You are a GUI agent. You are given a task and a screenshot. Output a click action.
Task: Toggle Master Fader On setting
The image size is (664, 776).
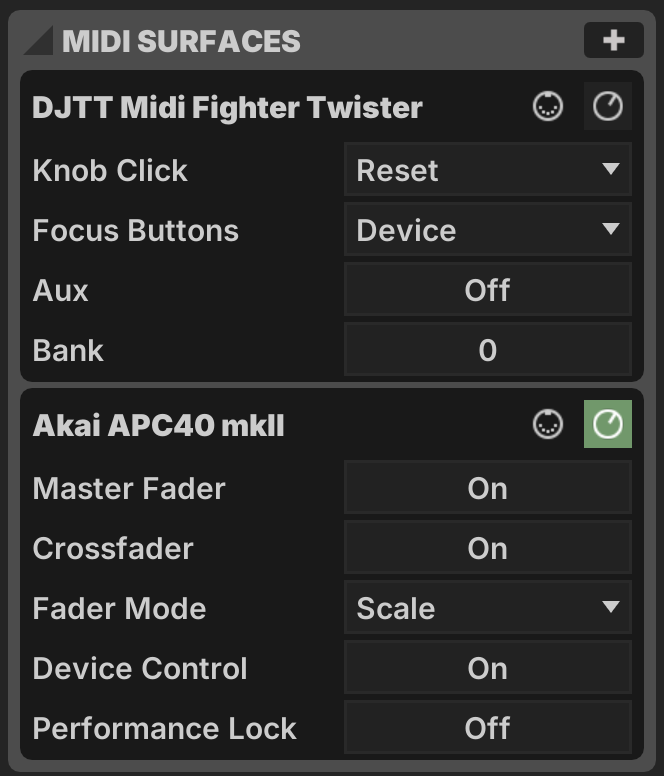click(488, 487)
